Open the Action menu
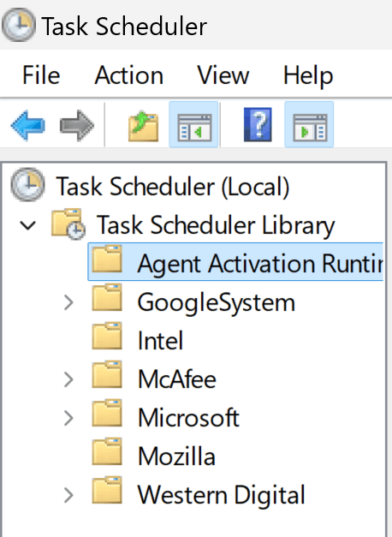 (129, 75)
